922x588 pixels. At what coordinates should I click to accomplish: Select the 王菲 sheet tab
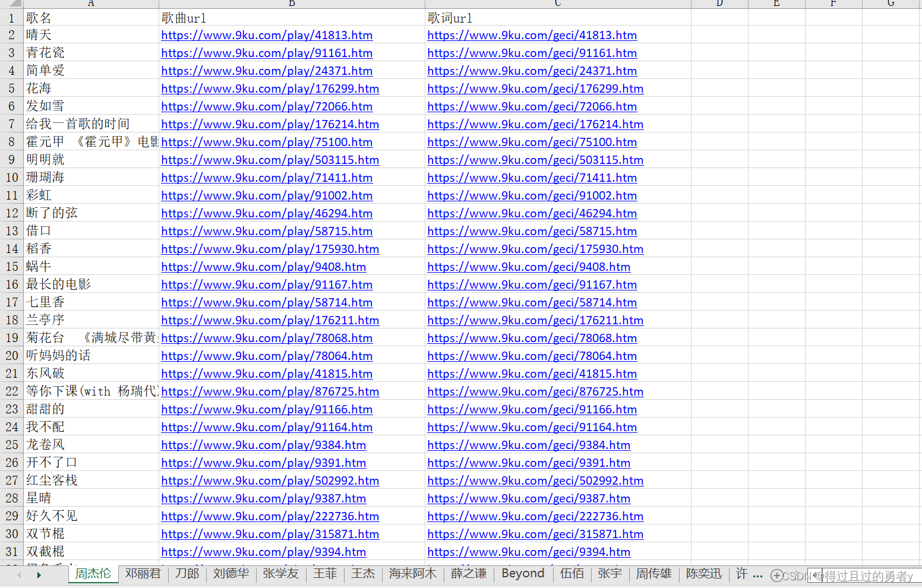[325, 574]
